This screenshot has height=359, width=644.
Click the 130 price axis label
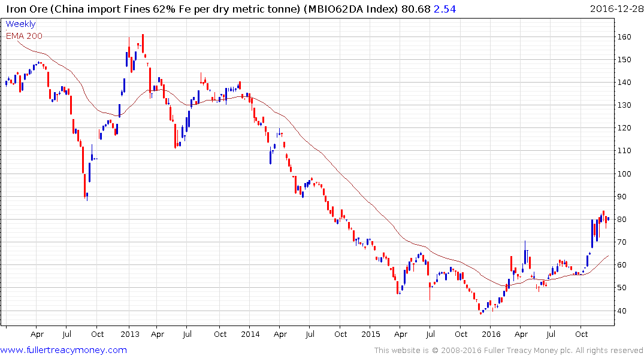coord(624,105)
